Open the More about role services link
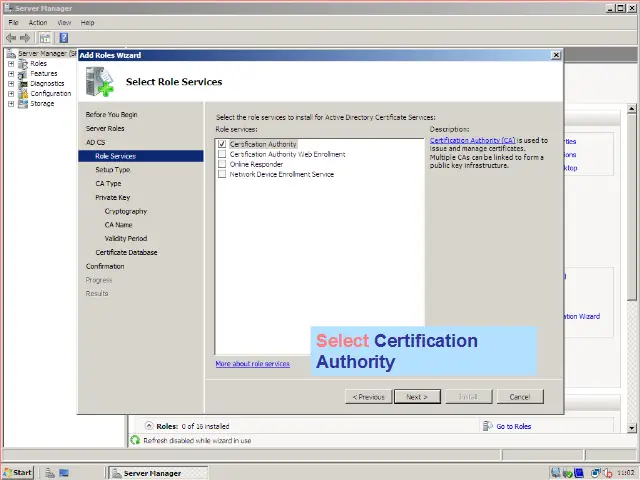Viewport: 640px width, 480px height. coord(253,364)
